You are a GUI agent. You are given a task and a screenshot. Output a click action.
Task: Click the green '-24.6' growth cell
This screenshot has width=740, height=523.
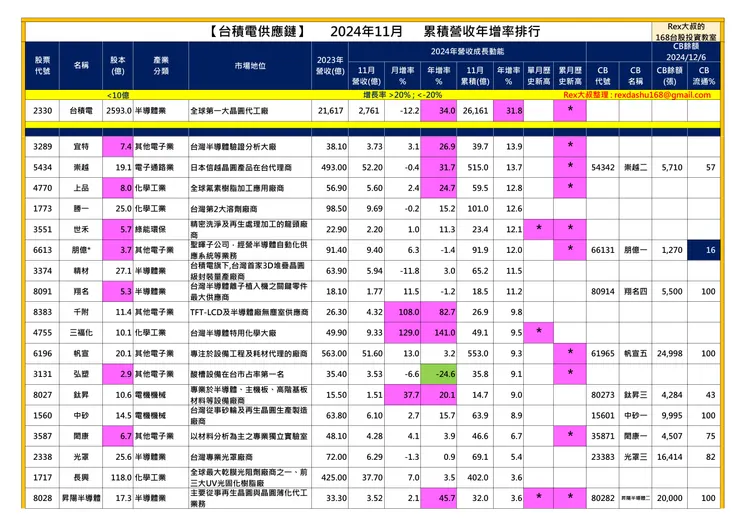pyautogui.click(x=438, y=374)
